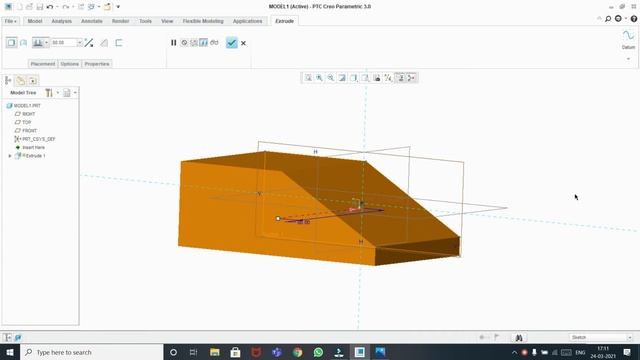Open the depth option dropdown arrow
The width and height of the screenshot is (640, 360).
[x=47, y=42]
